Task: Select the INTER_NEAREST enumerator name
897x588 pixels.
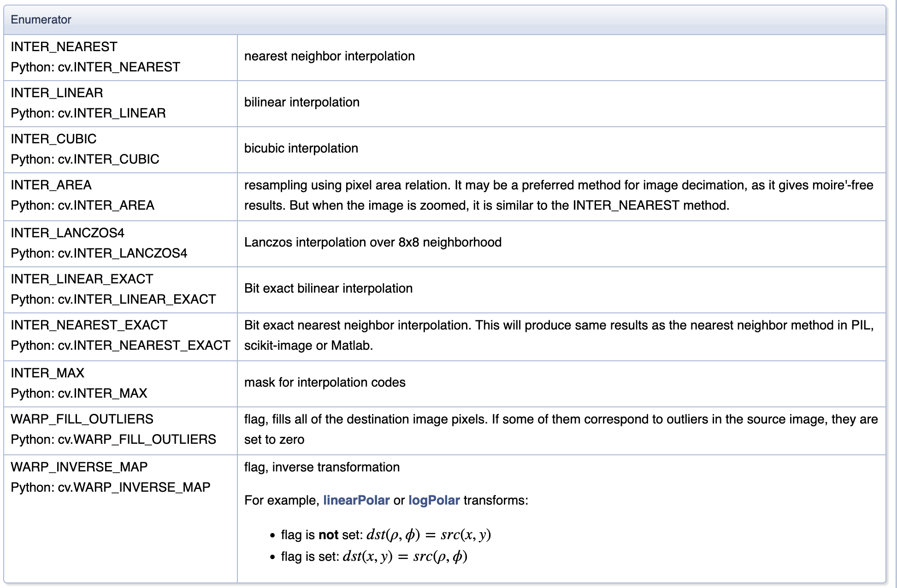Action: (x=64, y=47)
